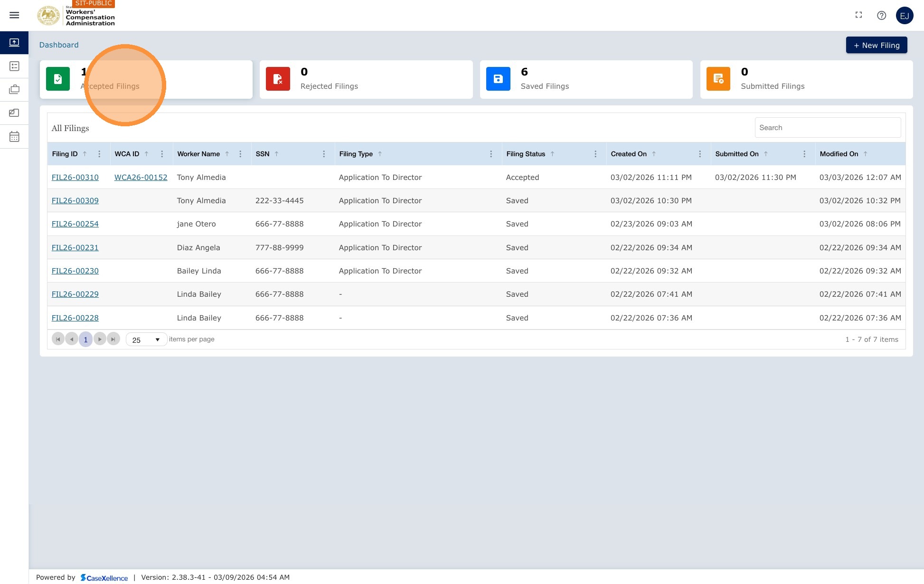Sort by Filing ID arrow

pyautogui.click(x=85, y=154)
